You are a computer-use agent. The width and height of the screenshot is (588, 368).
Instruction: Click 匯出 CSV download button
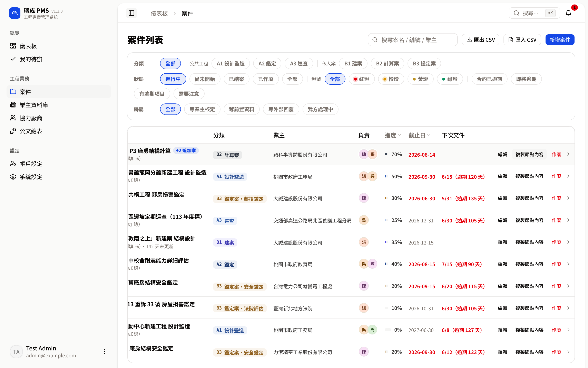(x=480, y=40)
